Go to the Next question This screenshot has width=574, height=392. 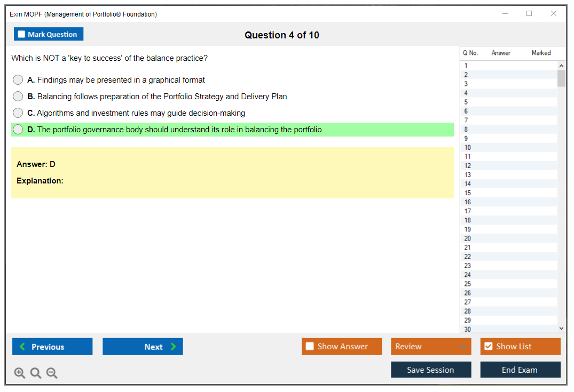[143, 347]
